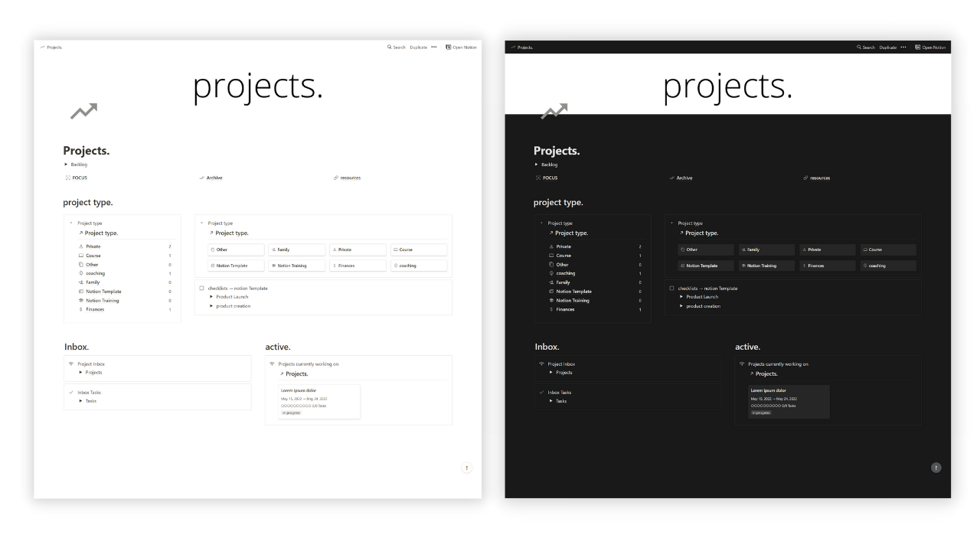980x551 pixels.
Task: Click the Archive arrow icon
Action: tap(201, 178)
